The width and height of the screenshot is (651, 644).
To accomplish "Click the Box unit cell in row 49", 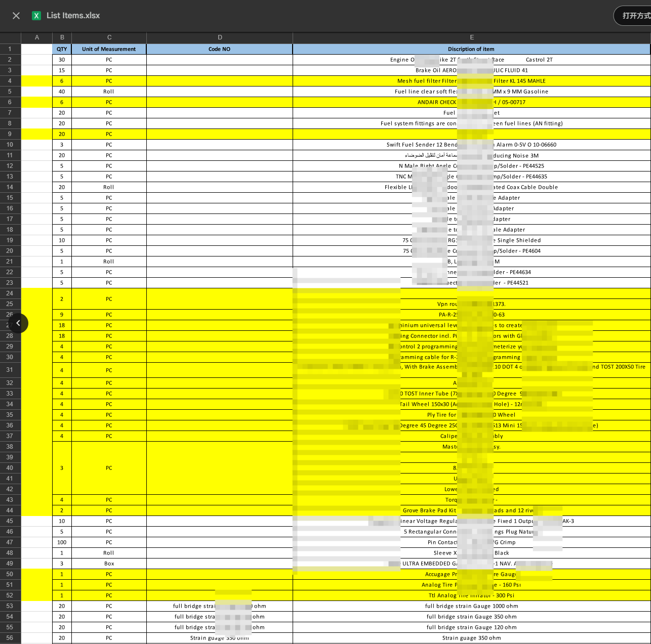I will tap(109, 564).
